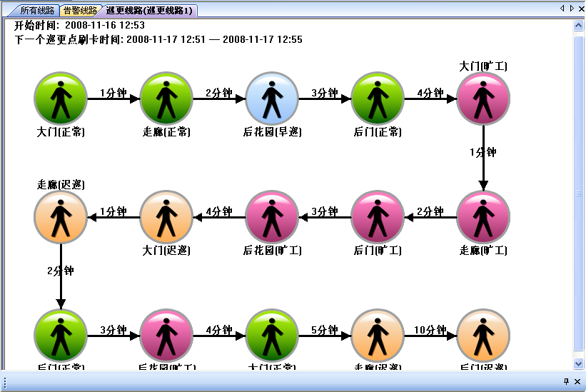The height and width of the screenshot is (392, 586).
Task: Select the pink 后门(旷工) patrol node
Action: 378,217
